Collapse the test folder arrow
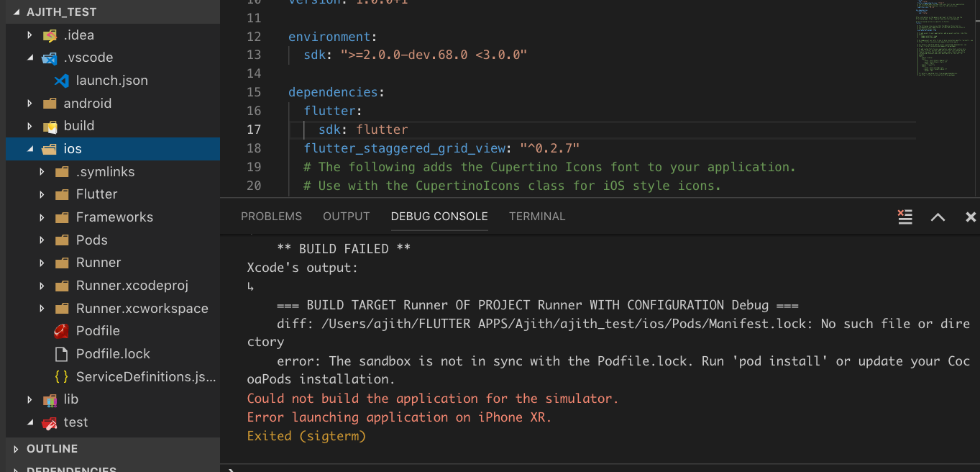The width and height of the screenshot is (980, 472). [30, 422]
